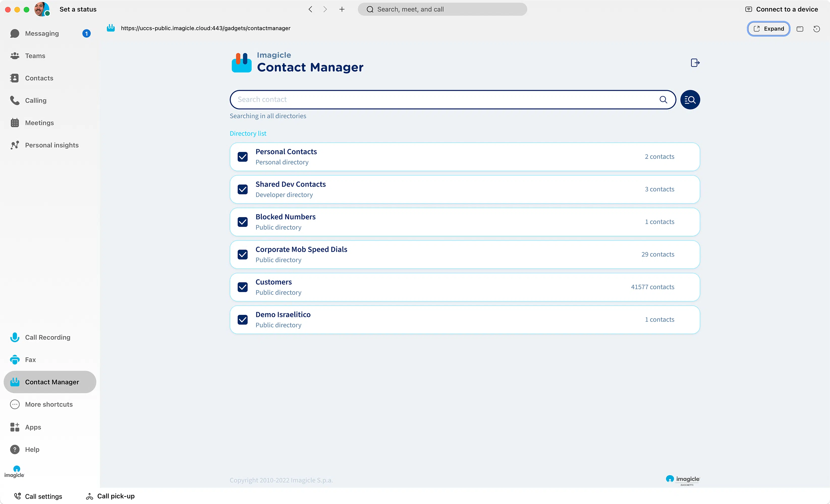The width and height of the screenshot is (830, 504).
Task: Open More shortcuts in sidebar
Action: pyautogui.click(x=48, y=404)
